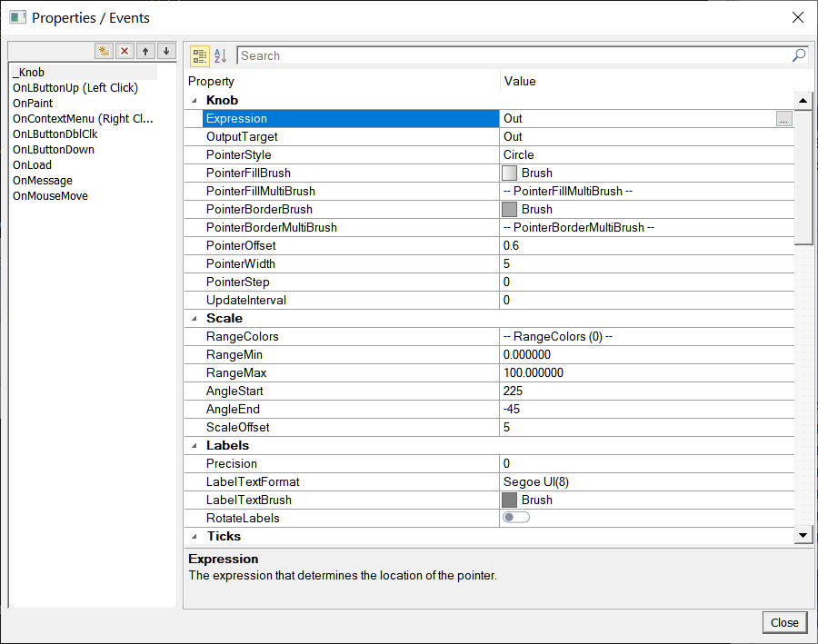Click the Close button

784,622
